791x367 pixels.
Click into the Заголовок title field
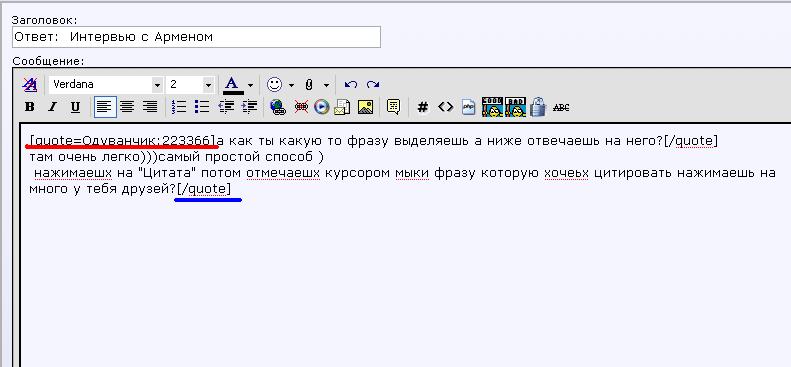click(196, 37)
